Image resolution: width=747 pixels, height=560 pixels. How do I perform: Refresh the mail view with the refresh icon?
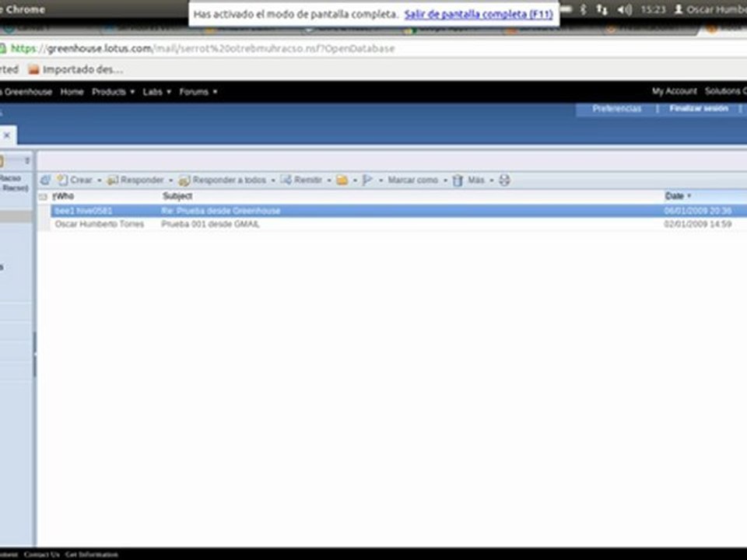45,180
